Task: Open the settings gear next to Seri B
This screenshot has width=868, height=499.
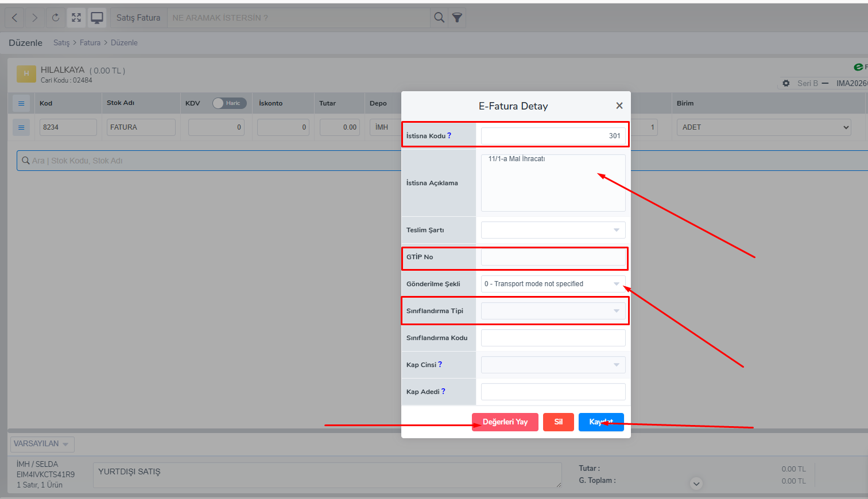Action: click(x=786, y=83)
